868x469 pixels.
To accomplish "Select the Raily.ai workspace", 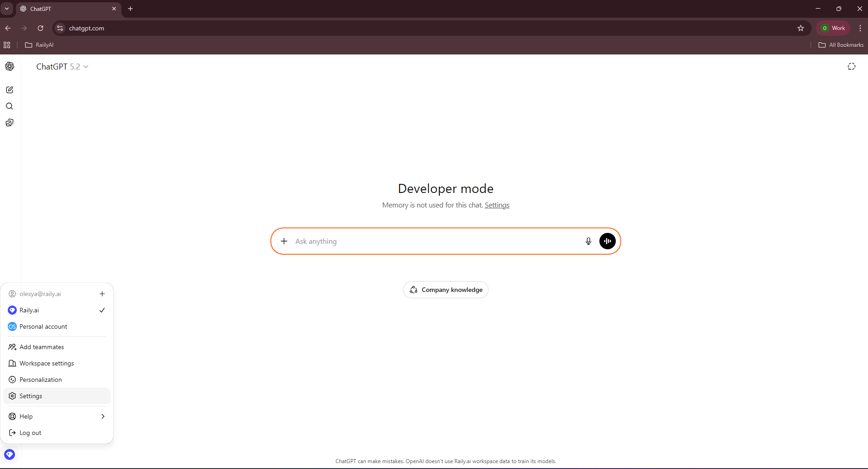I will [57, 310].
